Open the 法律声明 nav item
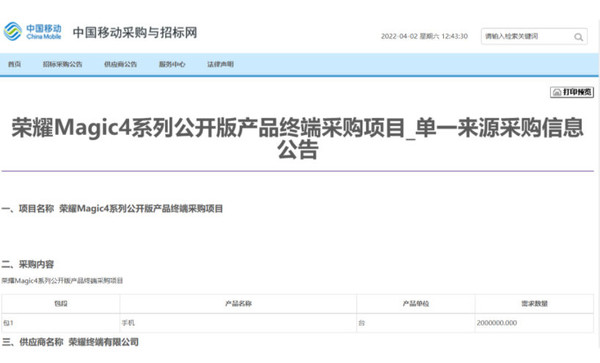Screen dimensions: 600x363 pos(220,64)
